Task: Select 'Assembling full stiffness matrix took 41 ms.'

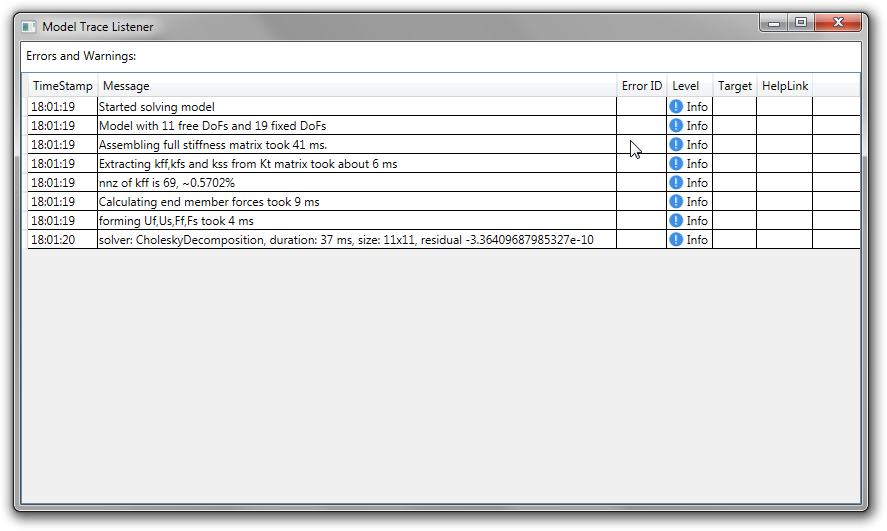Action: 213,145
